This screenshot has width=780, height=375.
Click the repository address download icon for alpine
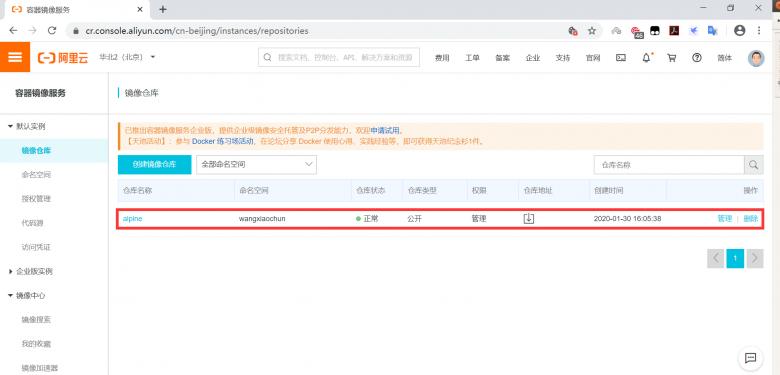[x=529, y=218]
